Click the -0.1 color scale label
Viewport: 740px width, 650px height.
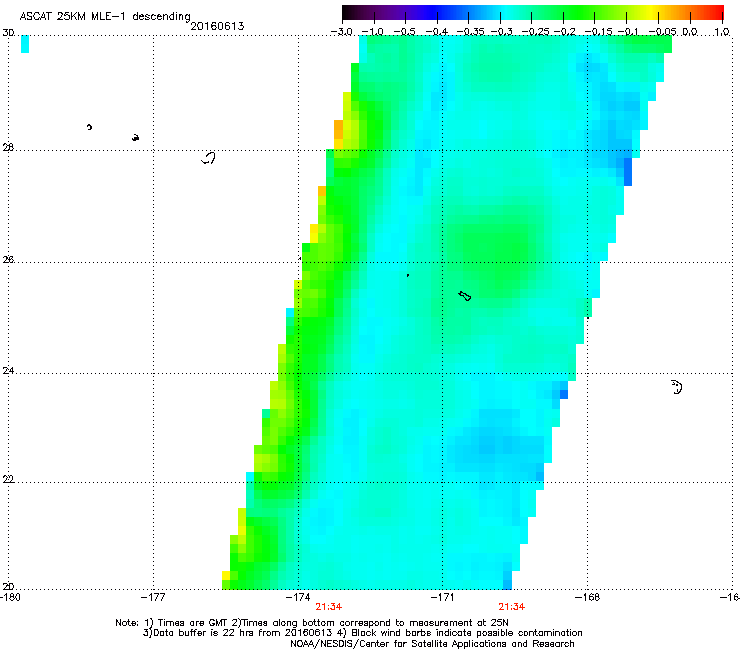tap(628, 32)
